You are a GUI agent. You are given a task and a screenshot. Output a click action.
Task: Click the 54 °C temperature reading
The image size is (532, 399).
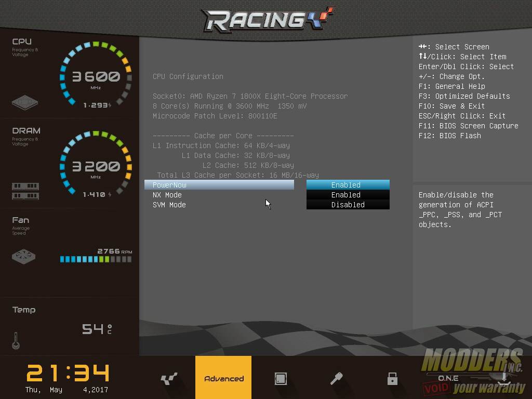tap(97, 329)
